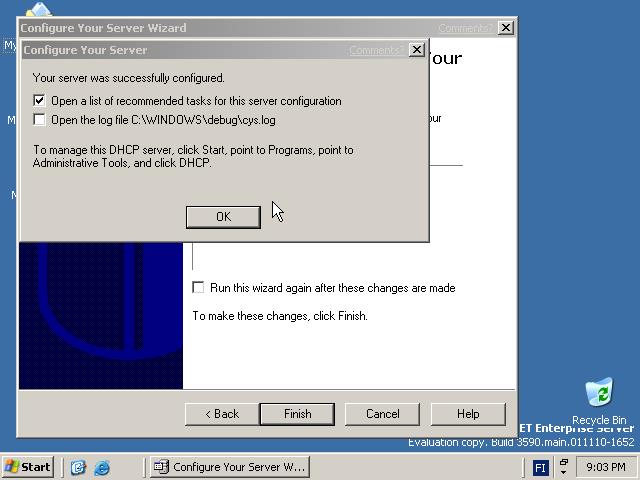Launch Internet Explorer from quick launch
Viewport: 640px width, 480px height.
102,467
